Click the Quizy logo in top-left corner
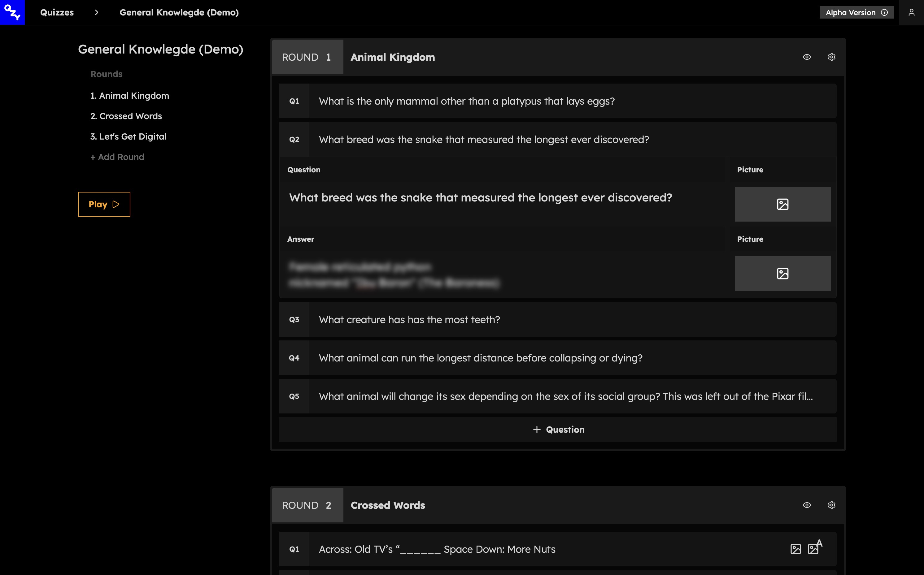924x575 pixels. pos(12,12)
